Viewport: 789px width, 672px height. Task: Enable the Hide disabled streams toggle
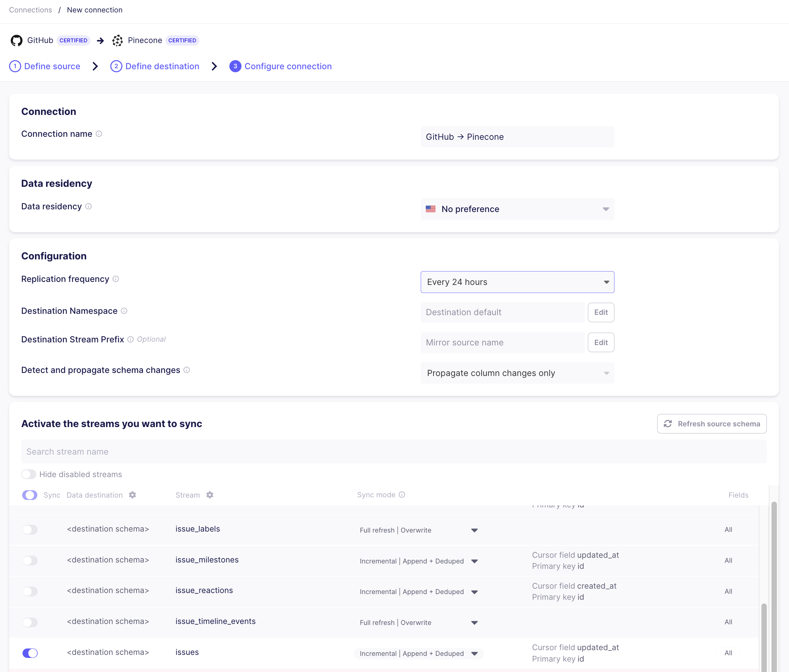(x=29, y=474)
